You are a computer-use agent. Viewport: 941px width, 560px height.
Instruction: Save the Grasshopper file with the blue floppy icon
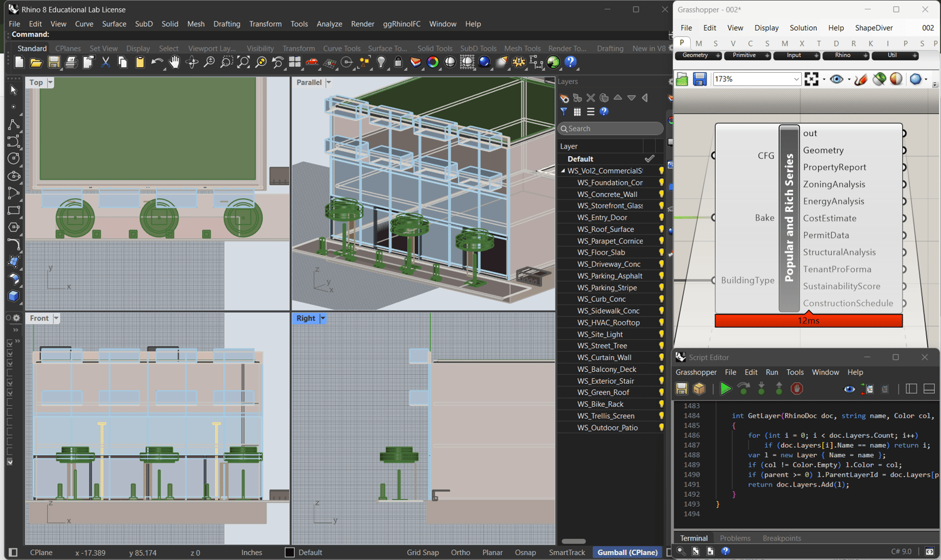pos(699,79)
